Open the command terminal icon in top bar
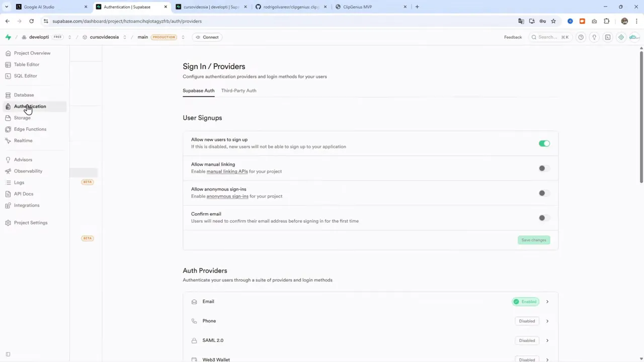This screenshot has height=362, width=644. 607,37
